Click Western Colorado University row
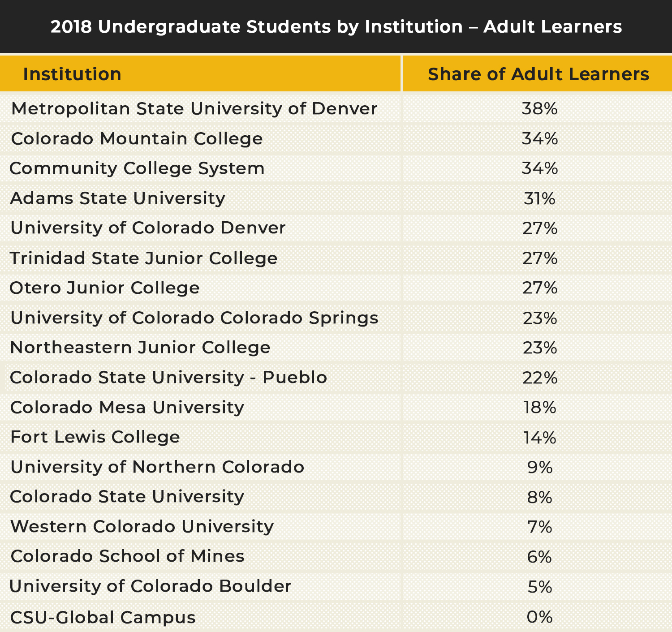This screenshot has width=672, height=632. coord(336,526)
